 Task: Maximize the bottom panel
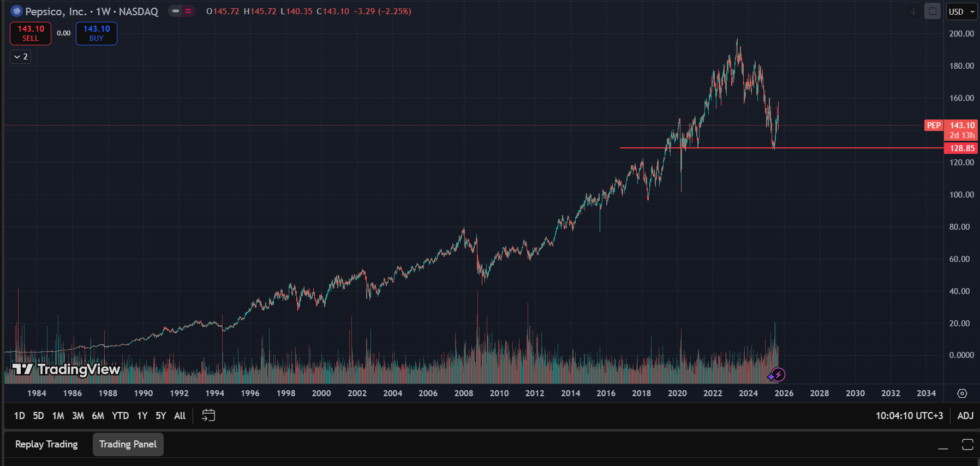[x=967, y=445]
